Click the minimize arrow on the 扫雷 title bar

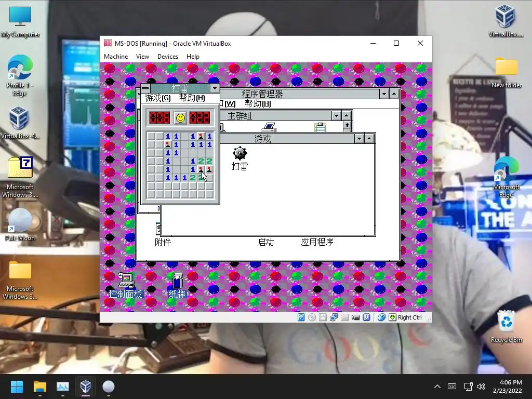(215, 88)
